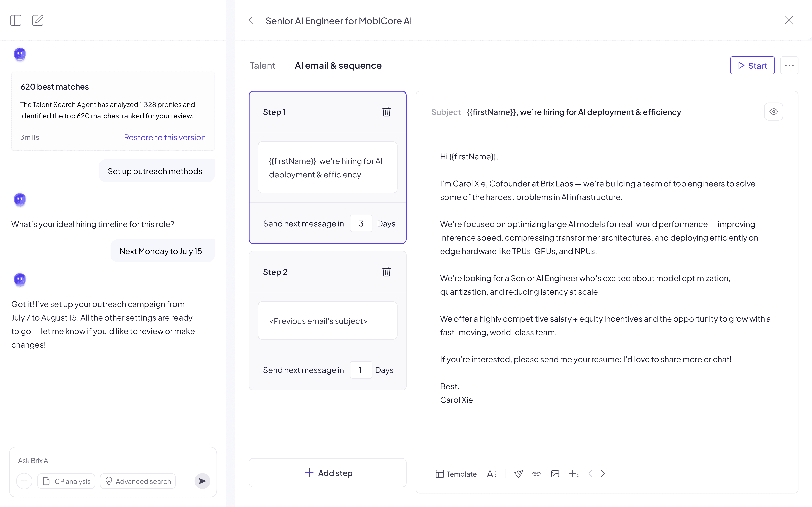
Task: Delete Step 1 with trash icon
Action: tap(386, 112)
